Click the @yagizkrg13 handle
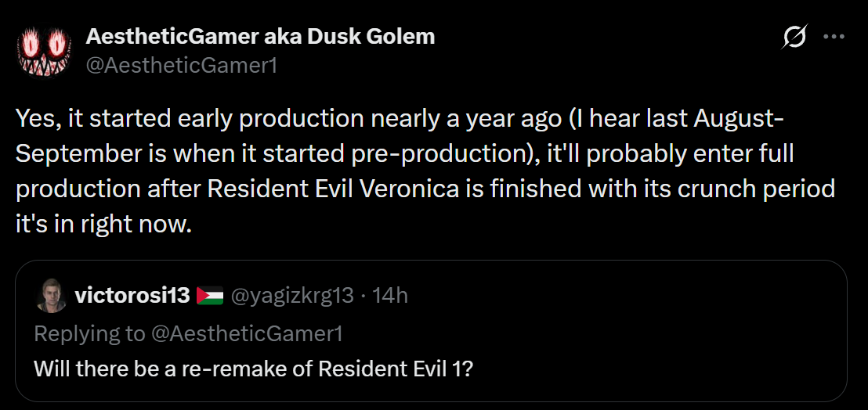This screenshot has width=868, height=410. click(291, 296)
